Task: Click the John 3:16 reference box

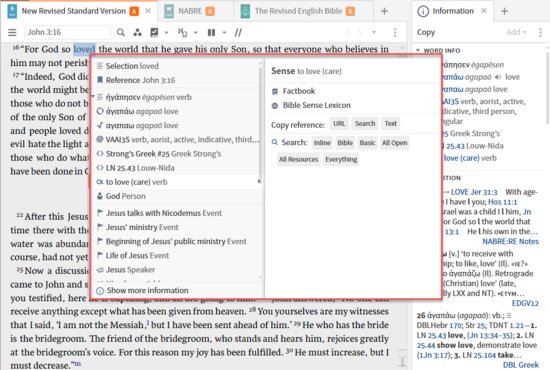Action: (x=67, y=32)
